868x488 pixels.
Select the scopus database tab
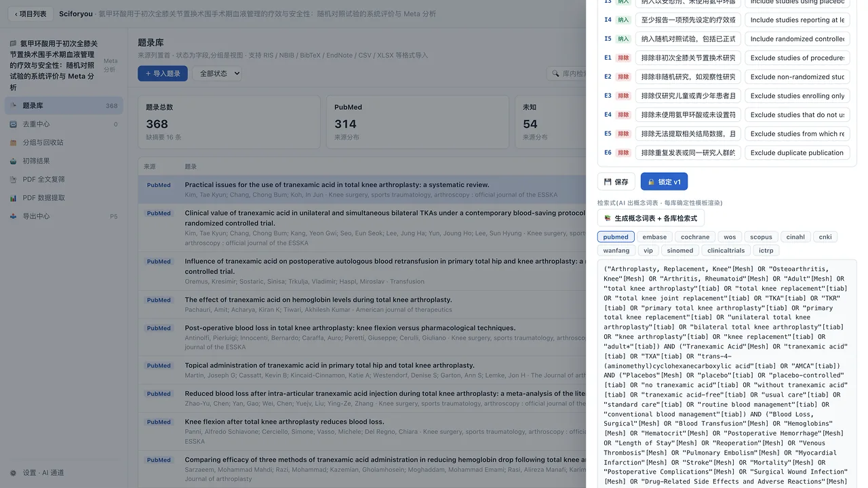761,237
